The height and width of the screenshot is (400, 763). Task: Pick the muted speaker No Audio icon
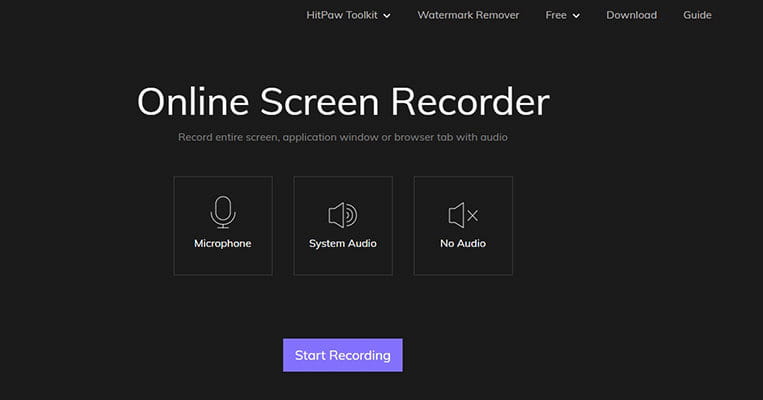tap(463, 215)
